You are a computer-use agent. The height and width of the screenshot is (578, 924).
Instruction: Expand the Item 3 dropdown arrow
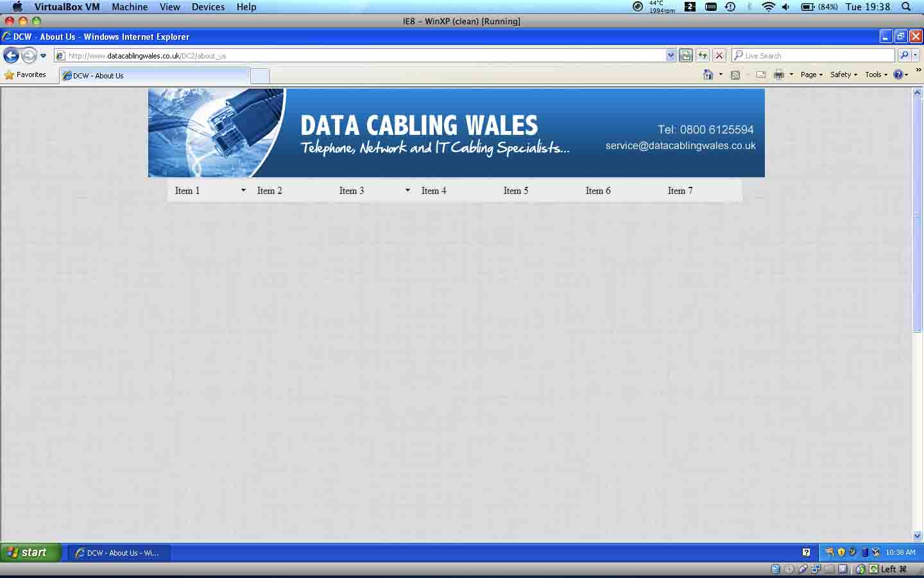(407, 191)
